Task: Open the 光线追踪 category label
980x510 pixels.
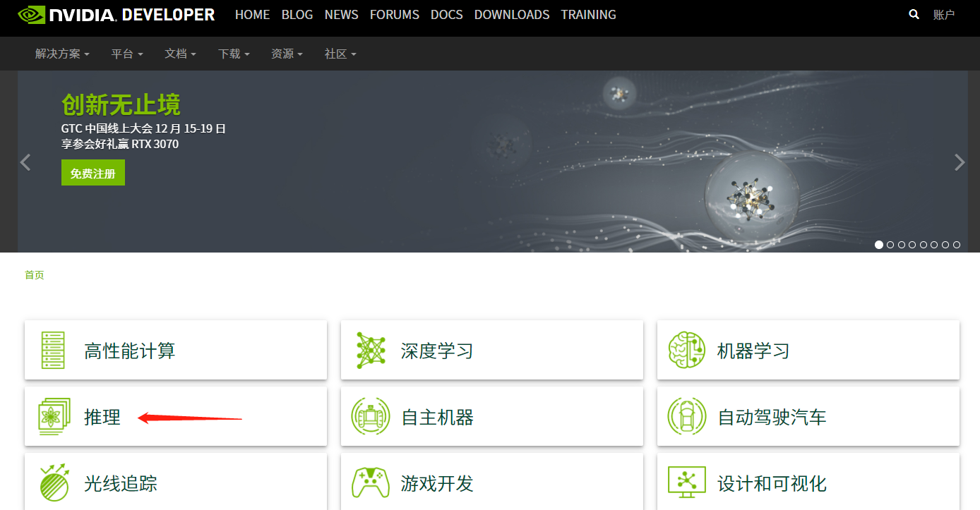Action: point(121,483)
